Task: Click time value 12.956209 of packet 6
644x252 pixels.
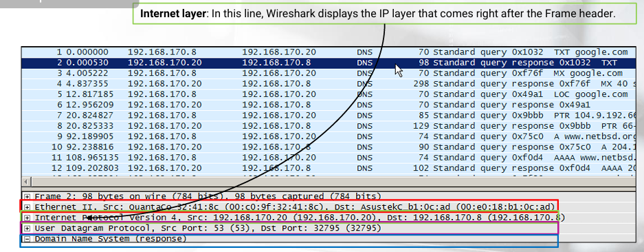Action: click(90, 105)
